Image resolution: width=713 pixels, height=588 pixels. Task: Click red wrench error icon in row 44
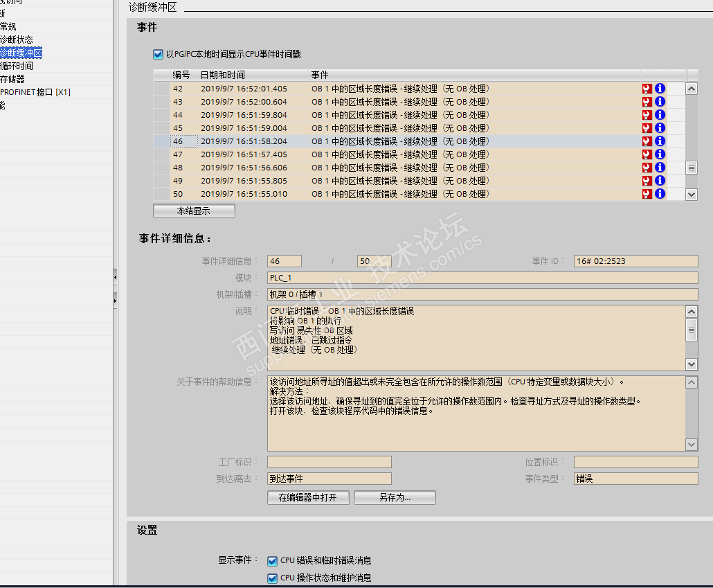click(x=647, y=115)
